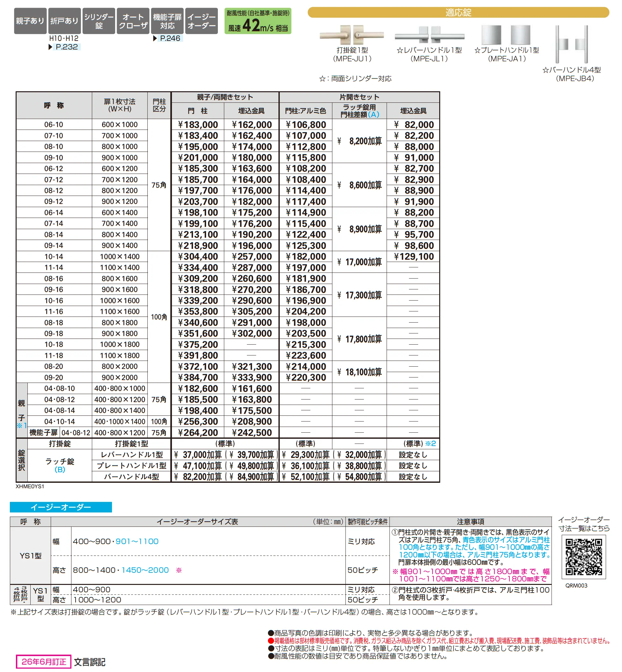The width and height of the screenshot is (622, 672).
Task: Select ¥82,200加算 for バーハンドル4型
Action: click(x=198, y=477)
